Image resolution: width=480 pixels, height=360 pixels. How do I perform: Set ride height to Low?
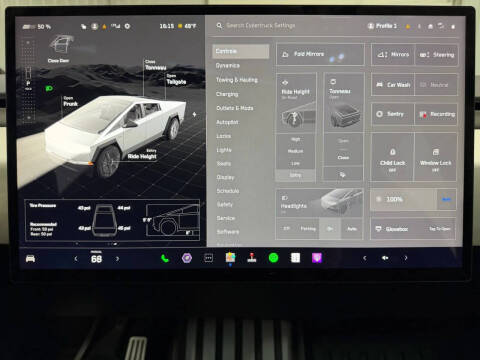click(295, 163)
